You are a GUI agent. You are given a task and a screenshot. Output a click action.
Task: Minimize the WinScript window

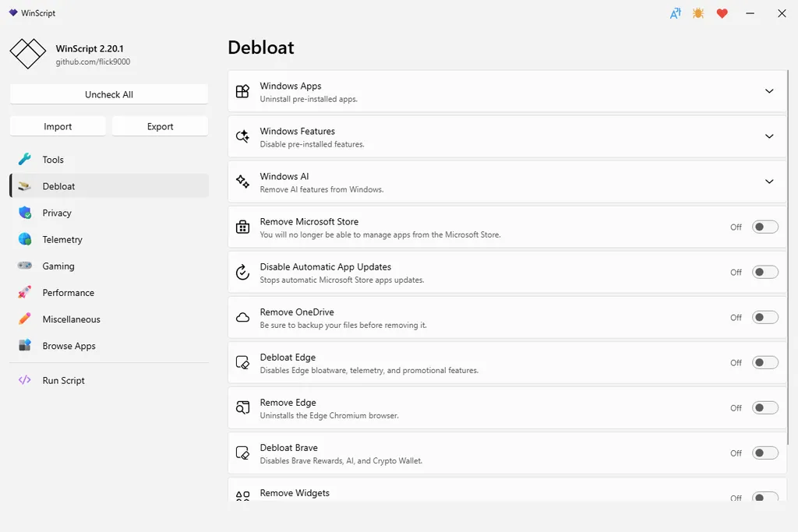point(750,14)
